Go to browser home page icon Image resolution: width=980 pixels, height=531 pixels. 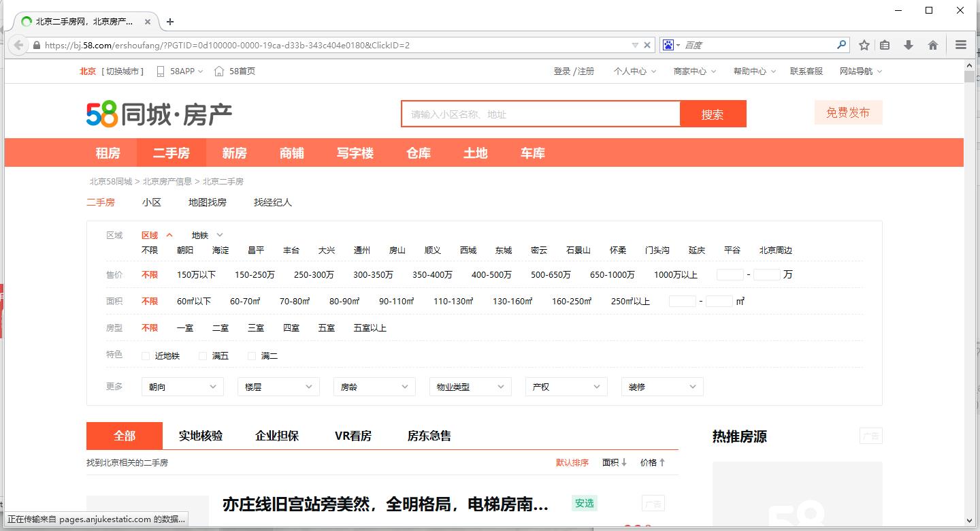click(933, 45)
